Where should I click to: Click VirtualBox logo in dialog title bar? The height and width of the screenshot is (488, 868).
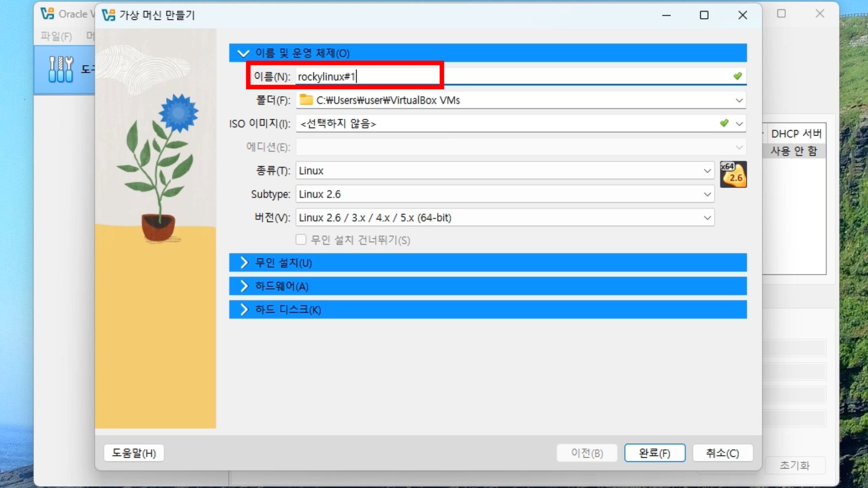point(108,15)
